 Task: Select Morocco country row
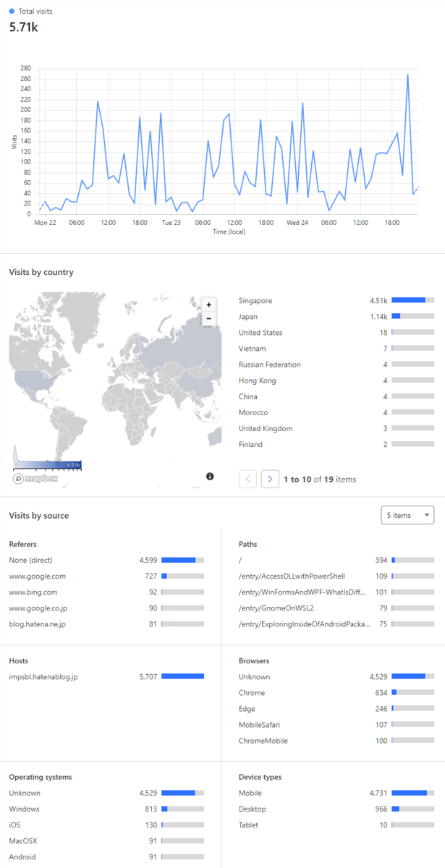[336, 412]
